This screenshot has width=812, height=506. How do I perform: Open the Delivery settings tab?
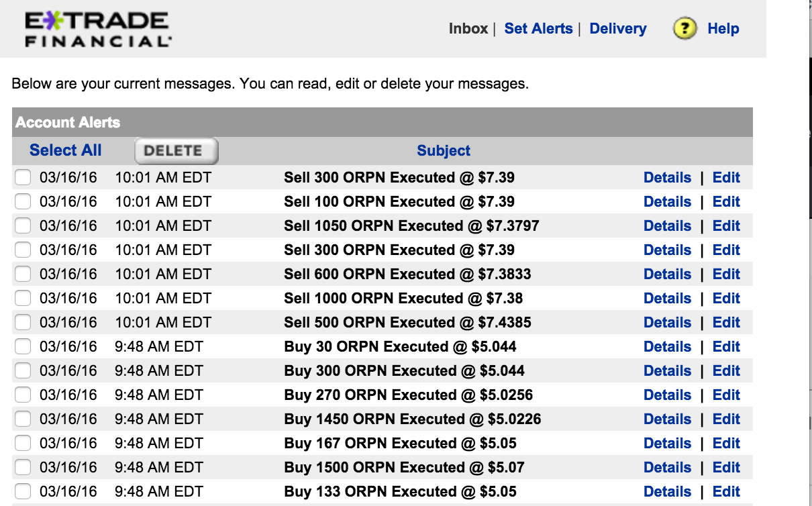[x=617, y=29]
